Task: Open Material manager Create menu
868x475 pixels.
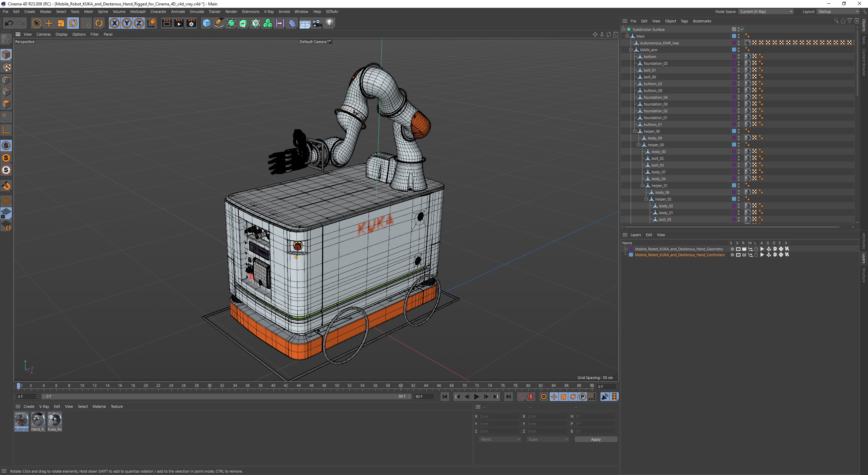Action: (29, 406)
